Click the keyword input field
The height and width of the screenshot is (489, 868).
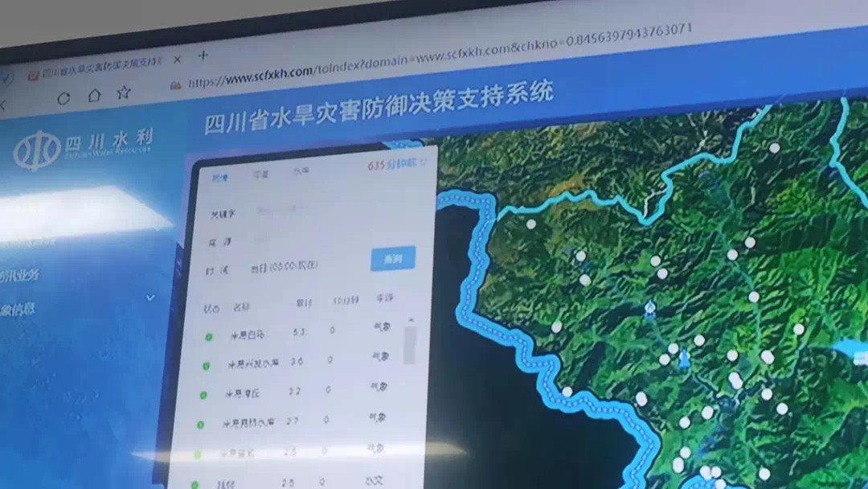point(305,211)
